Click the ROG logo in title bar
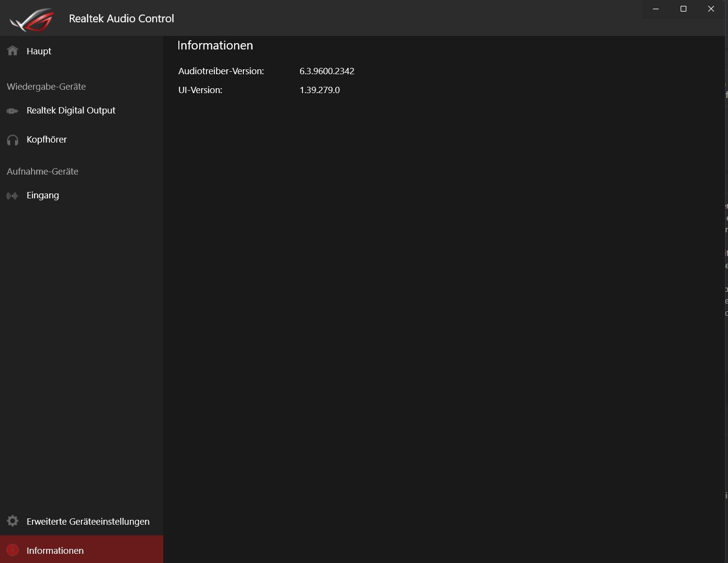Viewport: 728px width, 563px height. pyautogui.click(x=32, y=19)
